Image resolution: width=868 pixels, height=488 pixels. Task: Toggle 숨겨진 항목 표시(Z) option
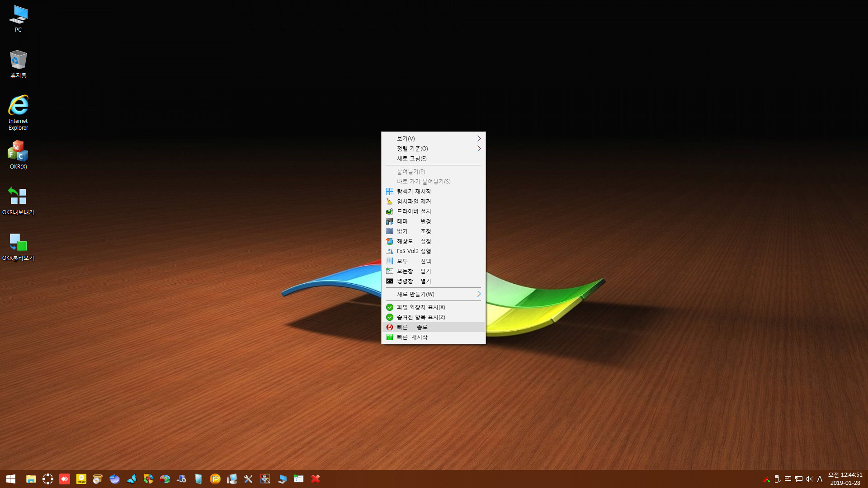(433, 317)
